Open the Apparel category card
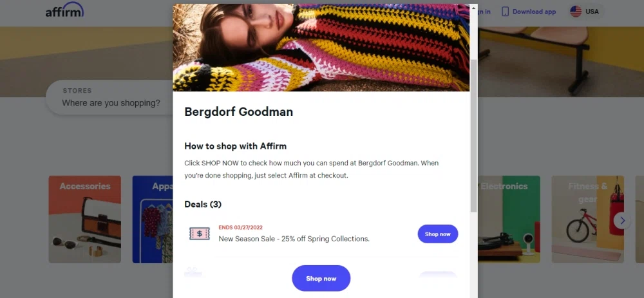Image resolution: width=644 pixels, height=298 pixels. pos(153,219)
